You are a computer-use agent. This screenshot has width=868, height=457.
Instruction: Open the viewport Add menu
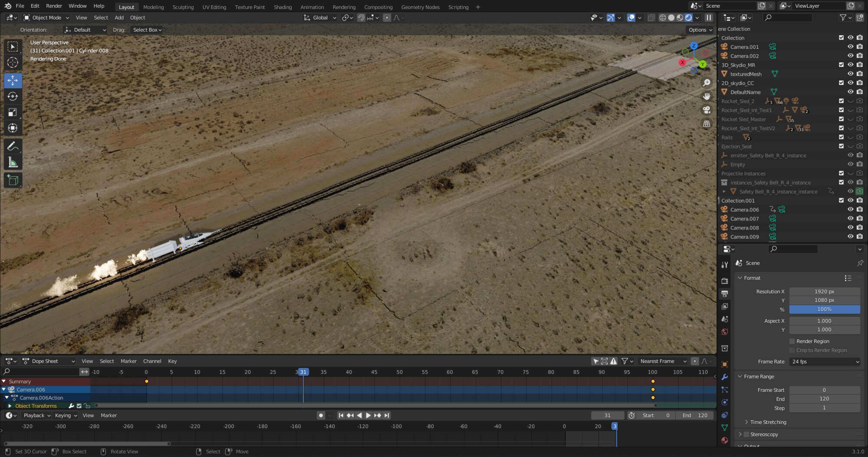pos(119,18)
